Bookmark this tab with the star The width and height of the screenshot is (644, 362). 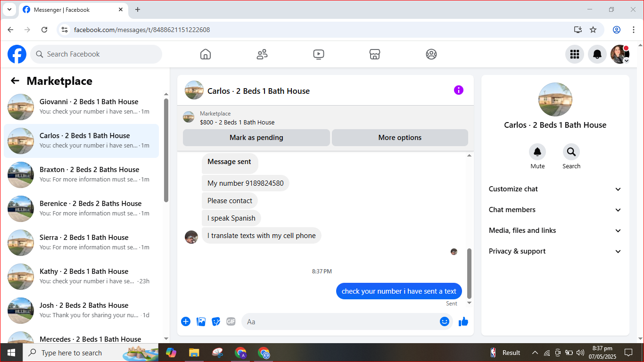[593, 30]
